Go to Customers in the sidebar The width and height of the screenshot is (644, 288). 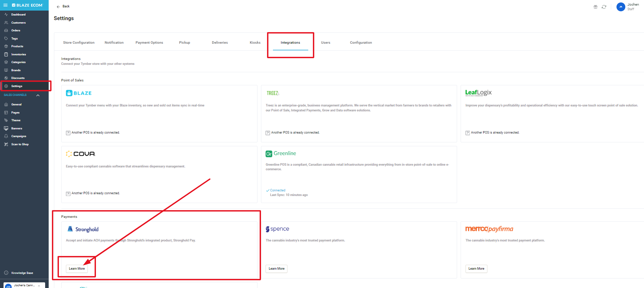18,23
